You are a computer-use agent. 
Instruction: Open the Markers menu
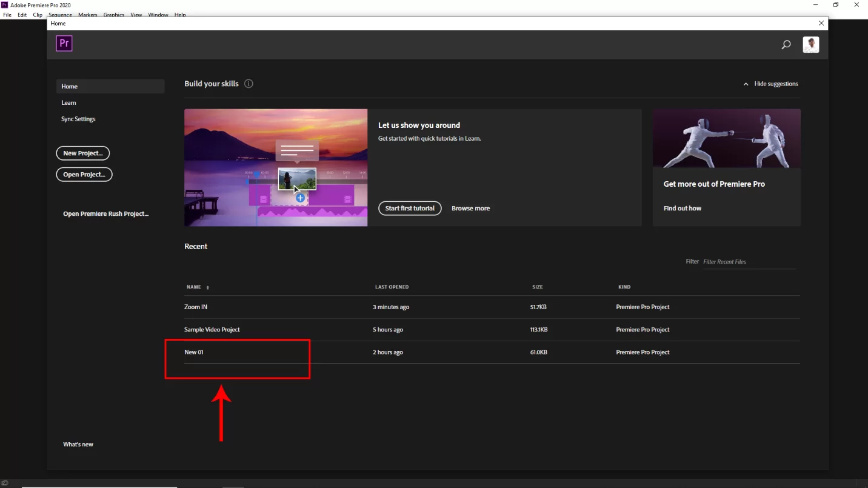tap(88, 15)
